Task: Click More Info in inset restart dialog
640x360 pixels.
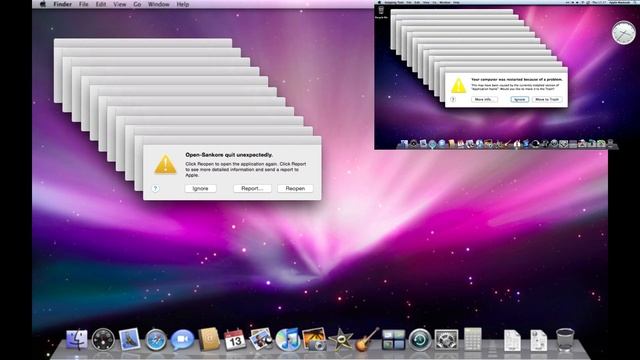Action: coord(484,99)
